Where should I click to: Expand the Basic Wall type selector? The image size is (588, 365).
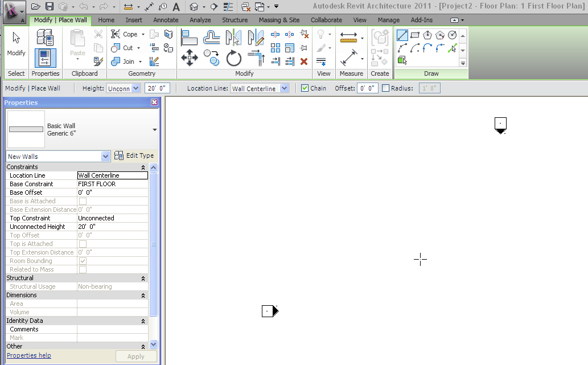click(x=154, y=130)
